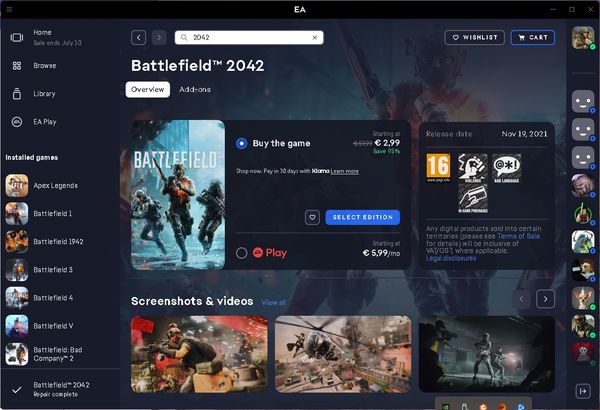
Task: Select the EA Play subscription radio option
Action: tap(241, 253)
